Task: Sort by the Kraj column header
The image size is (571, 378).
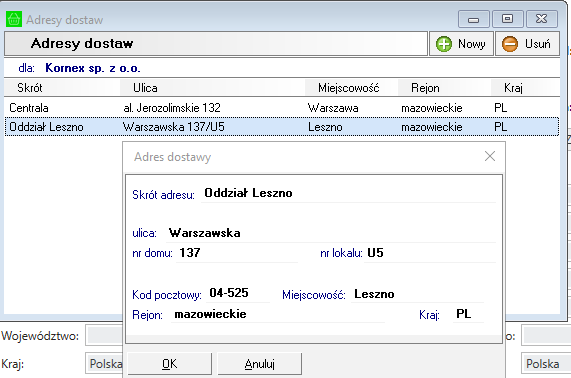Action: click(525, 88)
